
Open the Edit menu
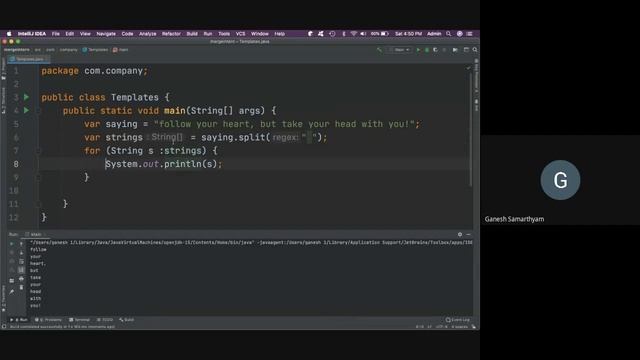pyautogui.click(x=70, y=34)
